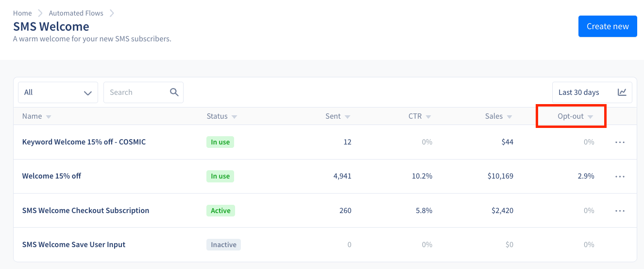This screenshot has width=644, height=269.
Task: Open three-dot menu for SMS Welcome Checkout Subscription
Action: [x=620, y=211]
